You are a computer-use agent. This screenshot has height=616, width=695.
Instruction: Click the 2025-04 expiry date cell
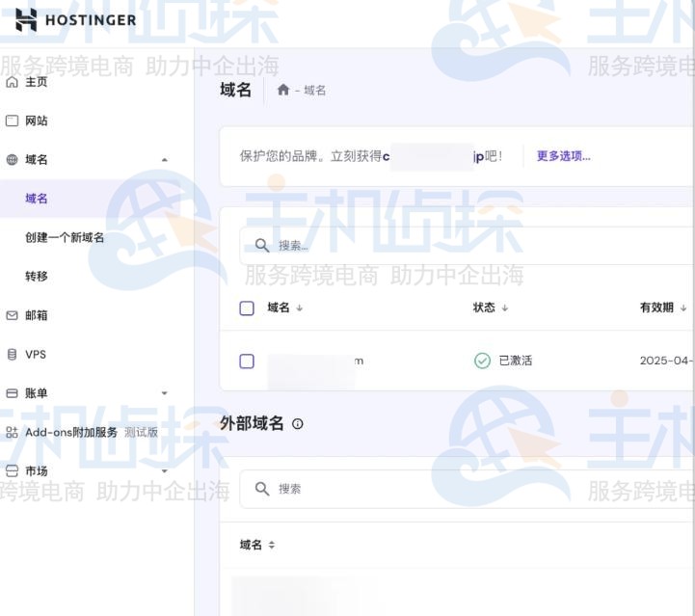click(666, 361)
